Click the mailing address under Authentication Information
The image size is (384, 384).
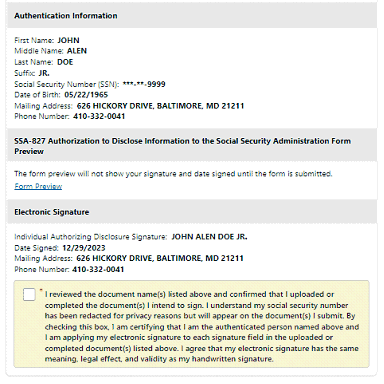pos(160,106)
